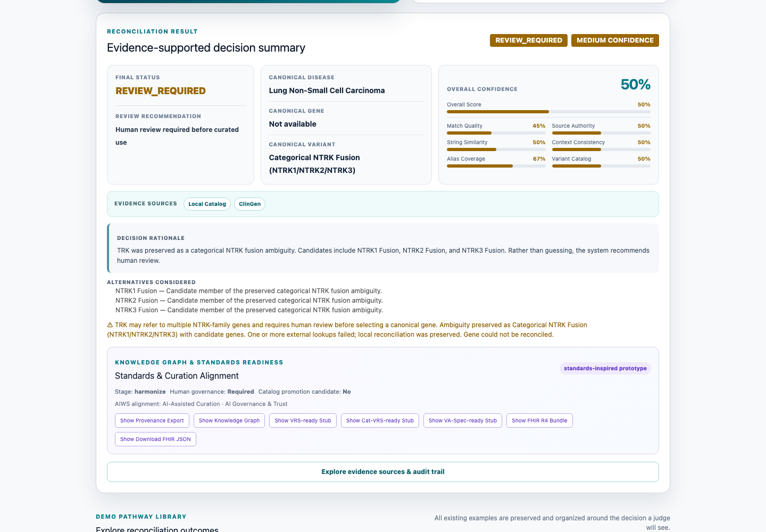Click Show Provenance Export button

point(152,420)
